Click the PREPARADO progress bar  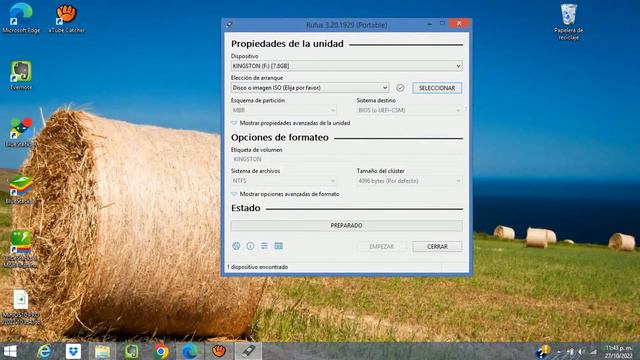point(347,226)
